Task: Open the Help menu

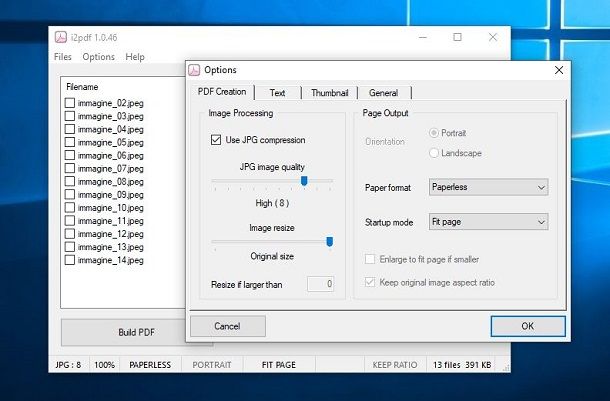Action: [135, 57]
